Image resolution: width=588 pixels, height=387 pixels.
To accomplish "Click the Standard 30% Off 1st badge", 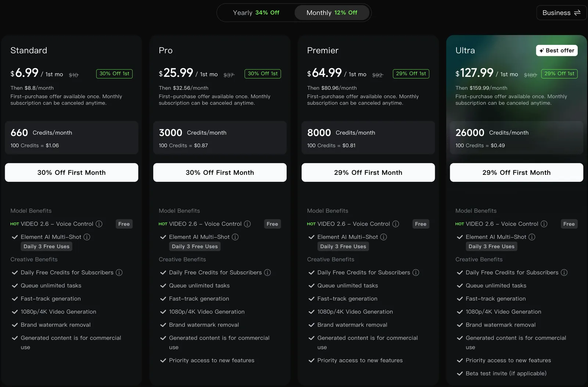I will click(x=114, y=74).
